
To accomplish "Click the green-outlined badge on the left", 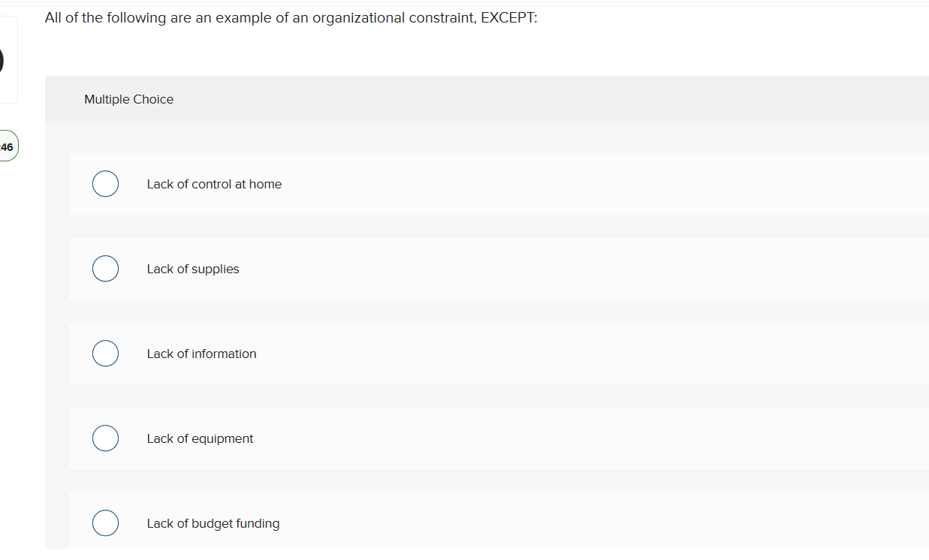I will tap(7, 146).
